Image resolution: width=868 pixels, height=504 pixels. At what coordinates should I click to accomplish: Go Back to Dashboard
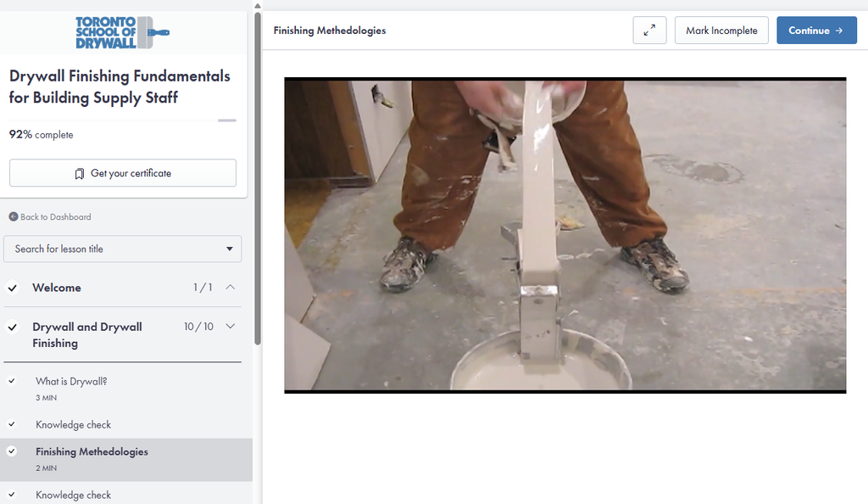point(55,216)
